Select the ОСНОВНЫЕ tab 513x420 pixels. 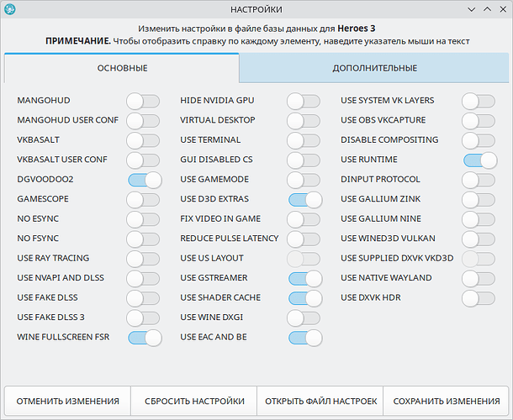click(122, 68)
